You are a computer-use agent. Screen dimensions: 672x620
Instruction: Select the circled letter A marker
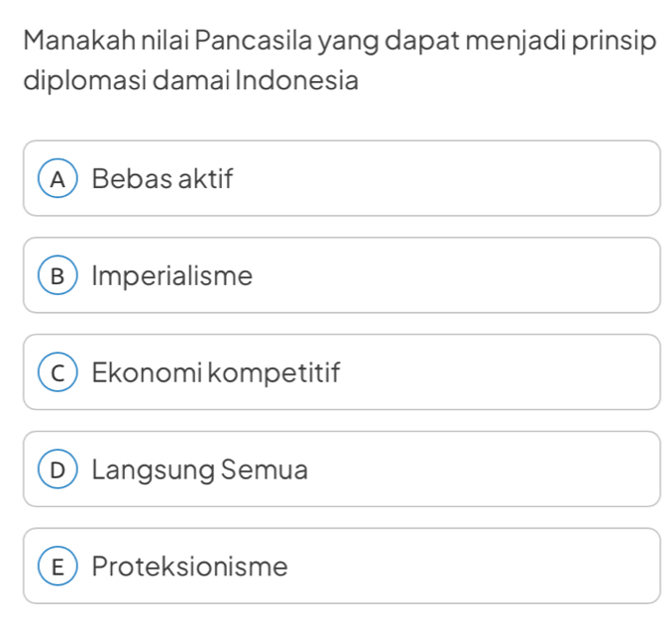pos(62,179)
